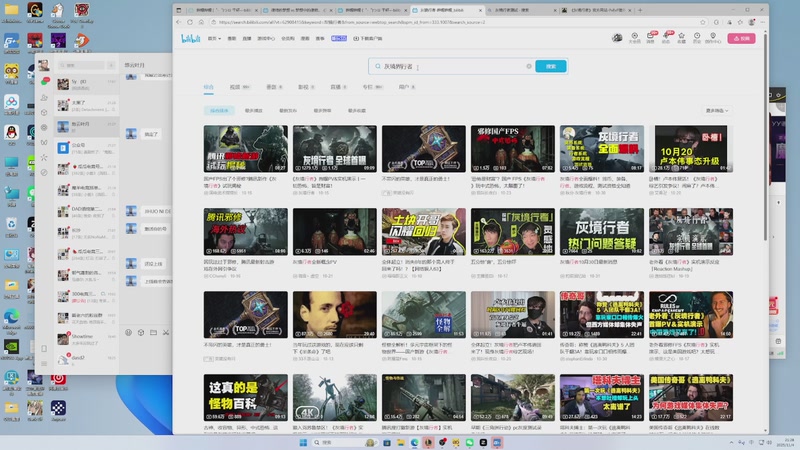Switch to the 视频 search tab
Viewport: 800px width, 450px height.
(x=239, y=87)
